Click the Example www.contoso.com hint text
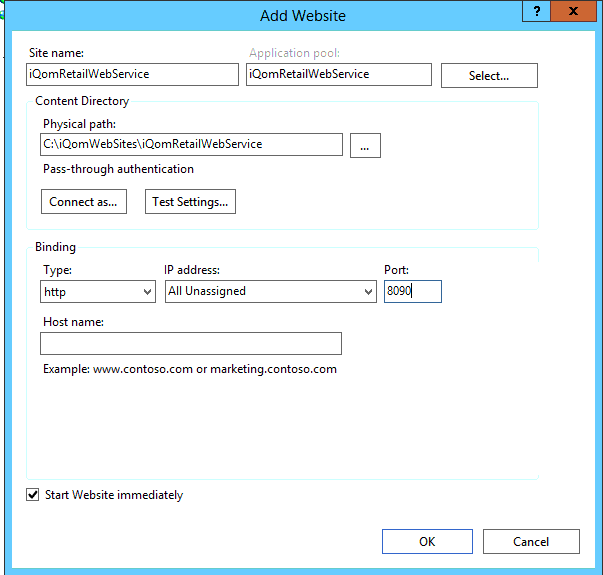 point(190,369)
